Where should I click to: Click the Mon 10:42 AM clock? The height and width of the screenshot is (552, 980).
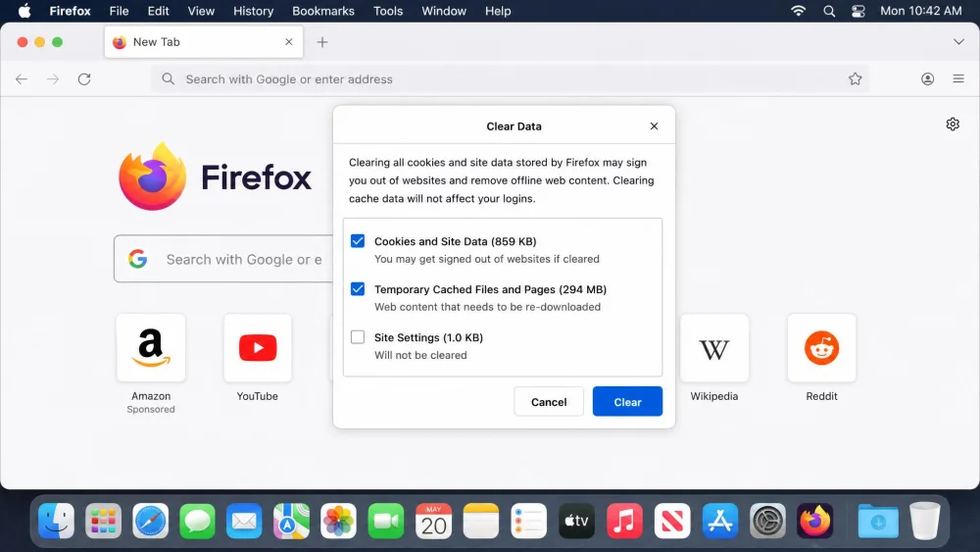[920, 11]
